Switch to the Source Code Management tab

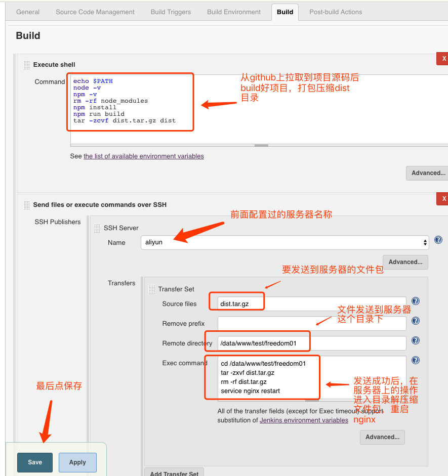(x=95, y=12)
